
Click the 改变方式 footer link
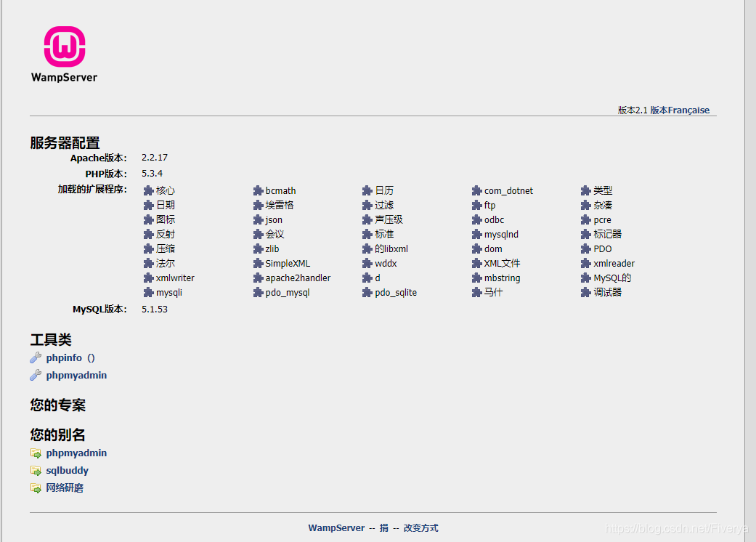point(421,528)
